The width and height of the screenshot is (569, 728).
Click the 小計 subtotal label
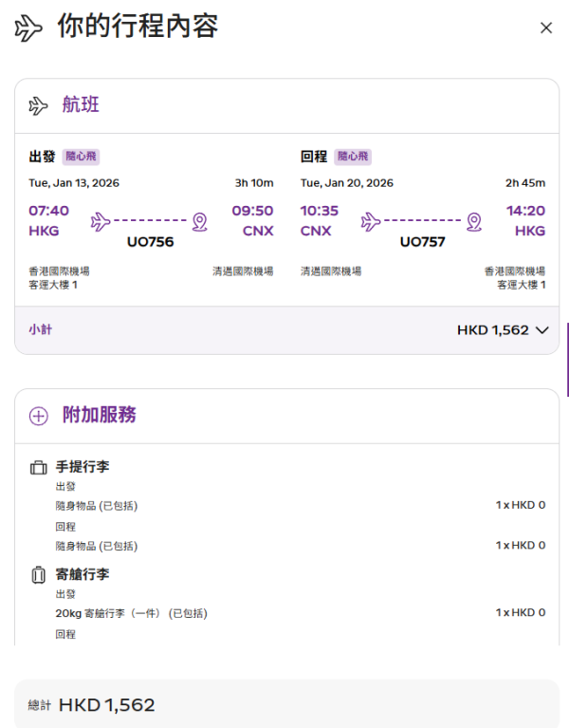pos(41,329)
